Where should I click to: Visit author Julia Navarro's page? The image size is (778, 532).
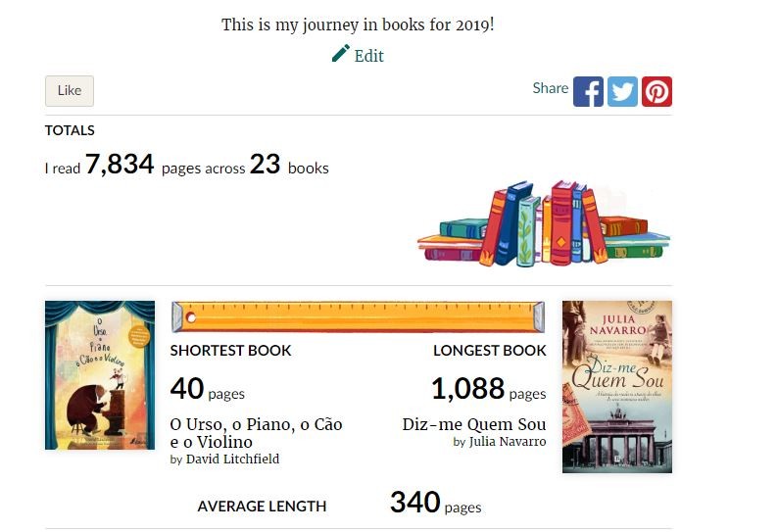click(x=508, y=442)
